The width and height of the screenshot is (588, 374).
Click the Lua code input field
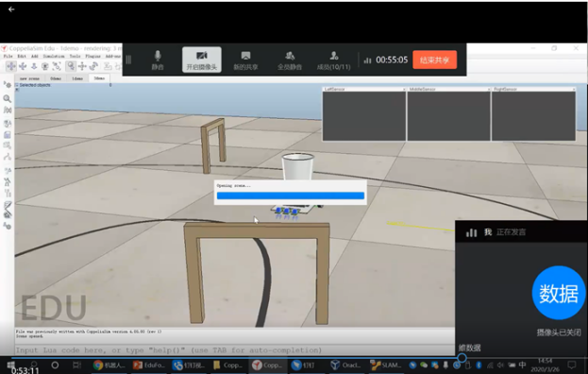point(234,350)
